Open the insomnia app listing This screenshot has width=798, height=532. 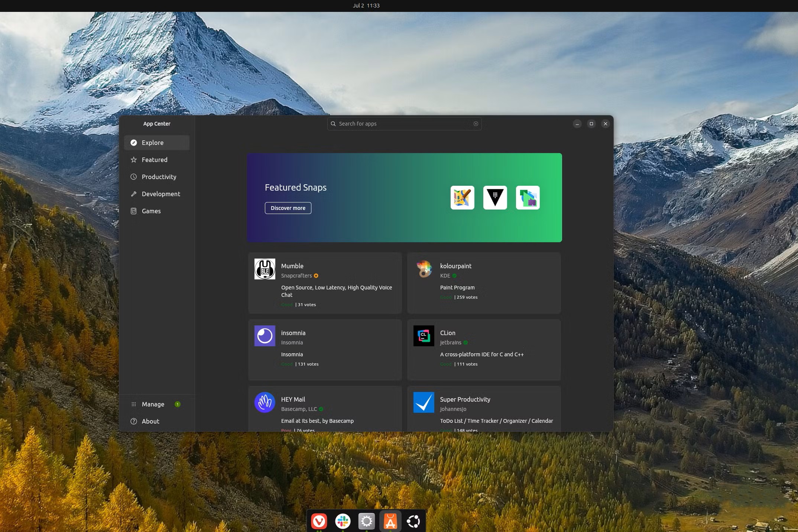click(x=325, y=349)
